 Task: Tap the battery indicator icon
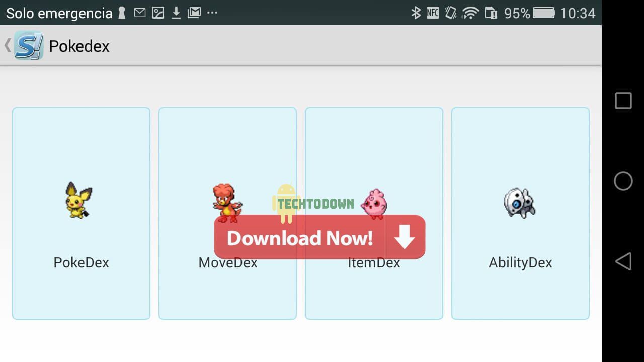click(x=544, y=13)
